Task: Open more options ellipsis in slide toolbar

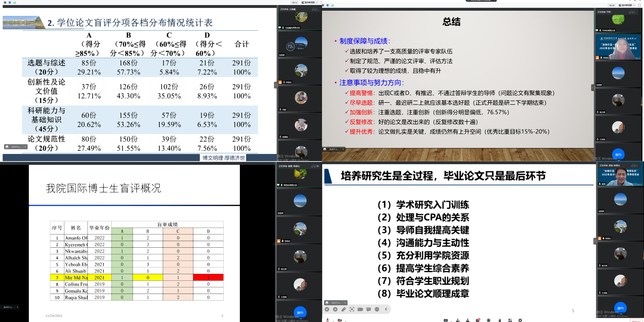Action: [377, 309]
